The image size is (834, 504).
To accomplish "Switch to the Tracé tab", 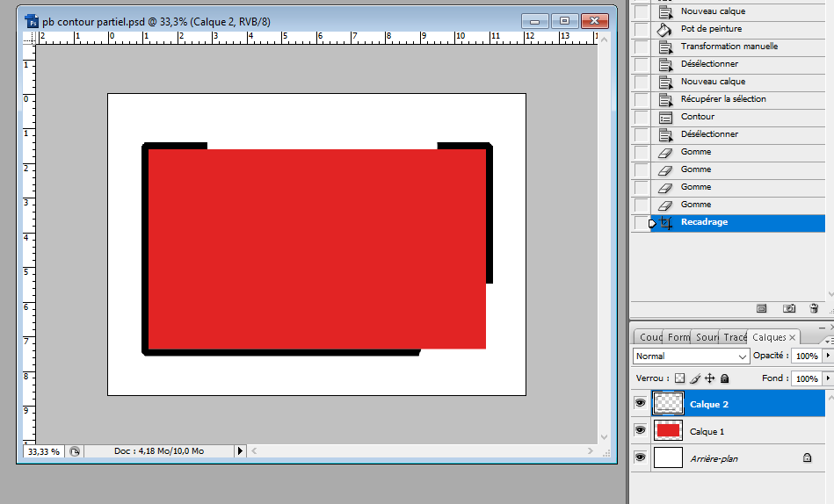I will 735,337.
